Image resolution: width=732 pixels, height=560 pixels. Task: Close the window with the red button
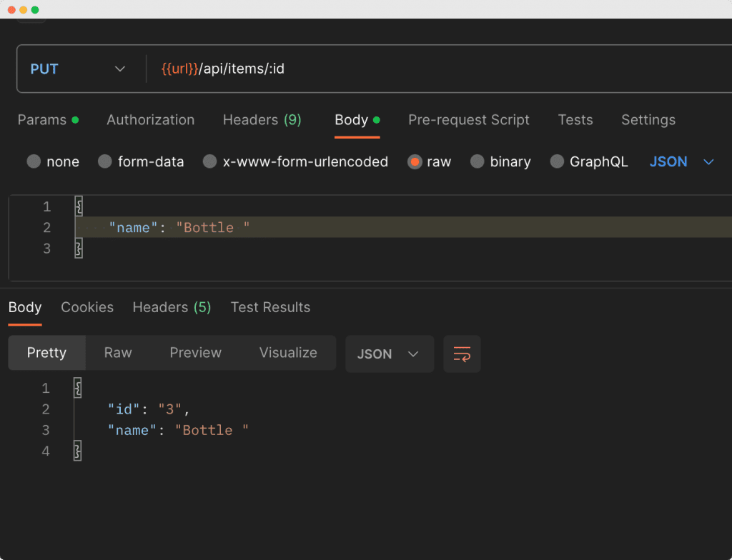click(11, 10)
